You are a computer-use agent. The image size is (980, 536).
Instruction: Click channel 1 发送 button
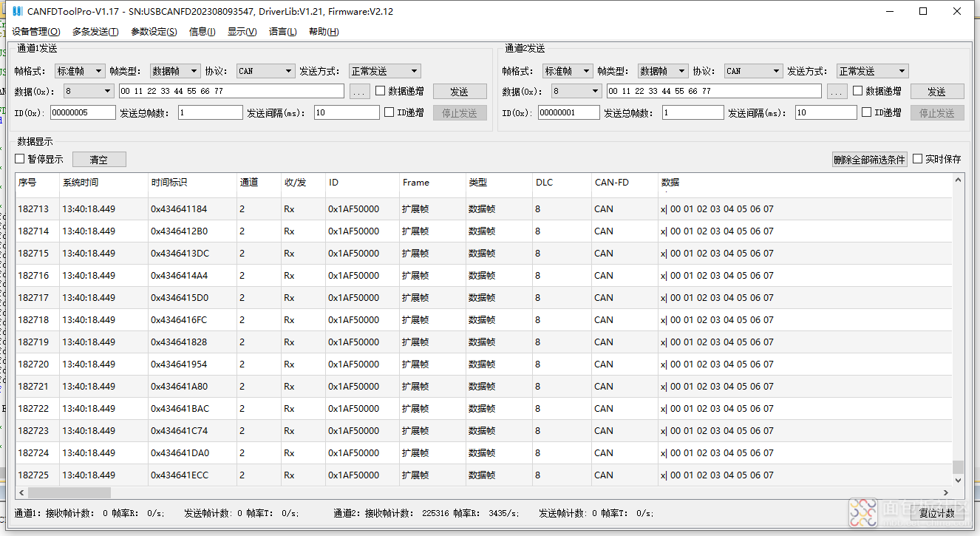point(460,92)
